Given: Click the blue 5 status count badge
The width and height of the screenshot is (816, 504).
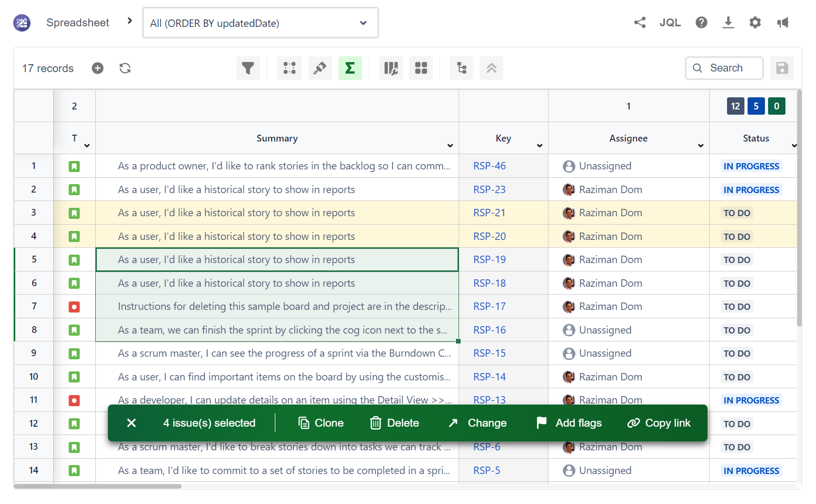Looking at the screenshot, I should tap(756, 106).
